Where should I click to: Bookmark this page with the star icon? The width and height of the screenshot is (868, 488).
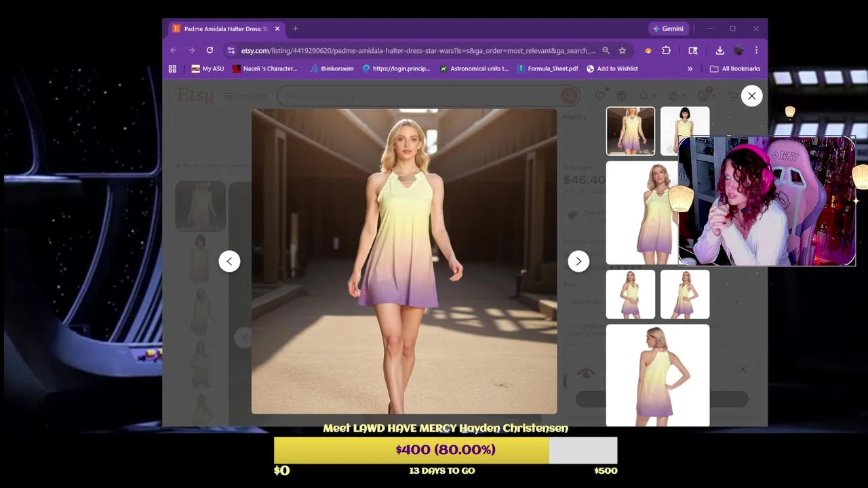click(623, 50)
